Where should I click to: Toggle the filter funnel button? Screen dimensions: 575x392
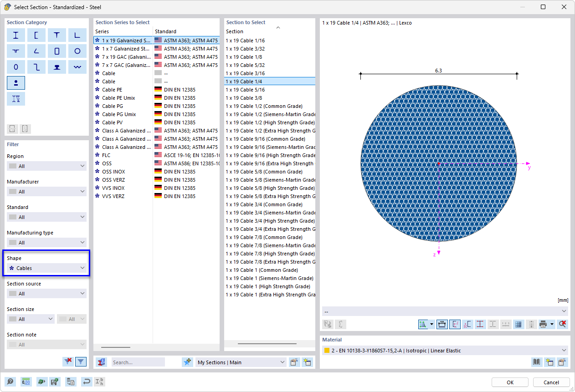[x=81, y=361]
